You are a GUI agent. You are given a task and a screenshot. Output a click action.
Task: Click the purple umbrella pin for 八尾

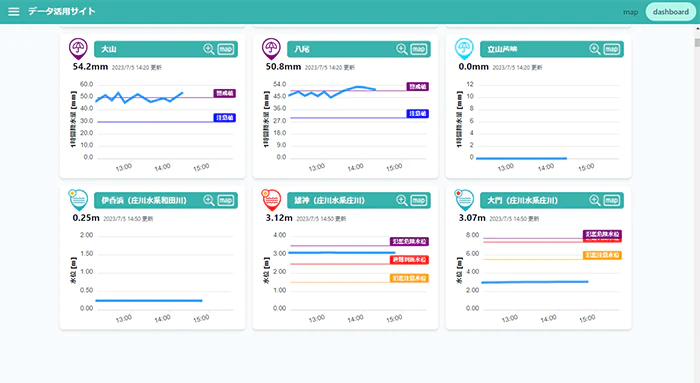[x=271, y=49]
